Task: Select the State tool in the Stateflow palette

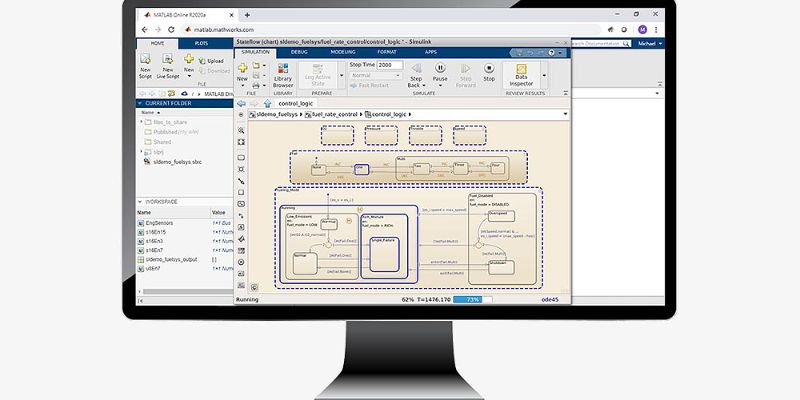Action: [x=241, y=158]
